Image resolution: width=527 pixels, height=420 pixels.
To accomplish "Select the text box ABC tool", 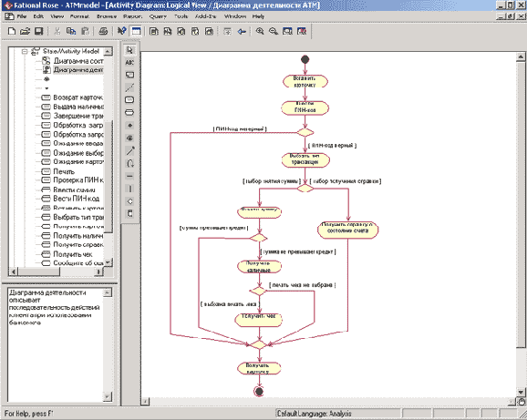I will coord(129,63).
